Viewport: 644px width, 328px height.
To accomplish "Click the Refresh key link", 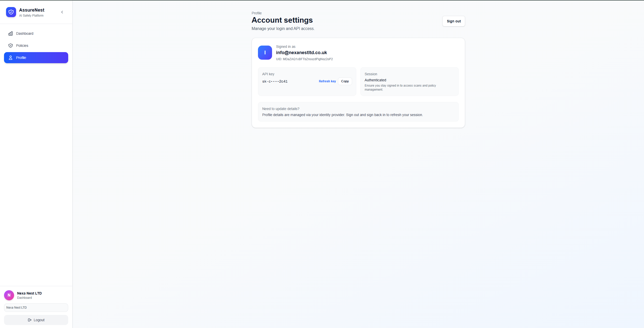I will point(327,81).
